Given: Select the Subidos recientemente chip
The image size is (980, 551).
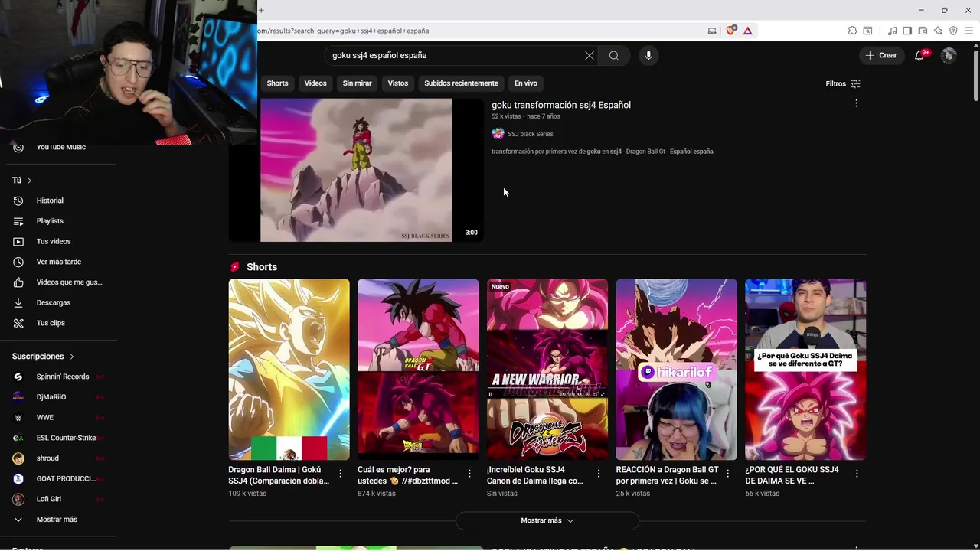Looking at the screenshot, I should (x=461, y=83).
